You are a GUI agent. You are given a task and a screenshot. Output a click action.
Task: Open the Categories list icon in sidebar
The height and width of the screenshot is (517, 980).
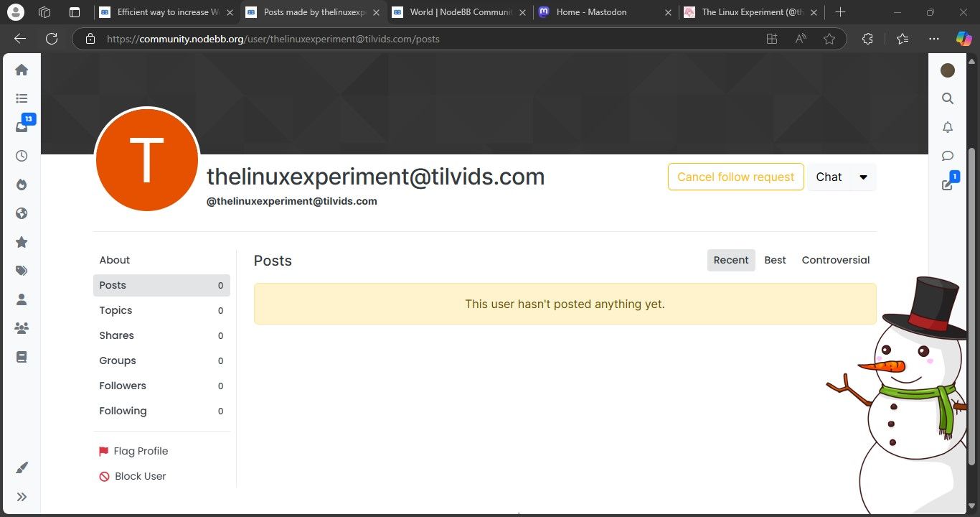[x=22, y=98]
